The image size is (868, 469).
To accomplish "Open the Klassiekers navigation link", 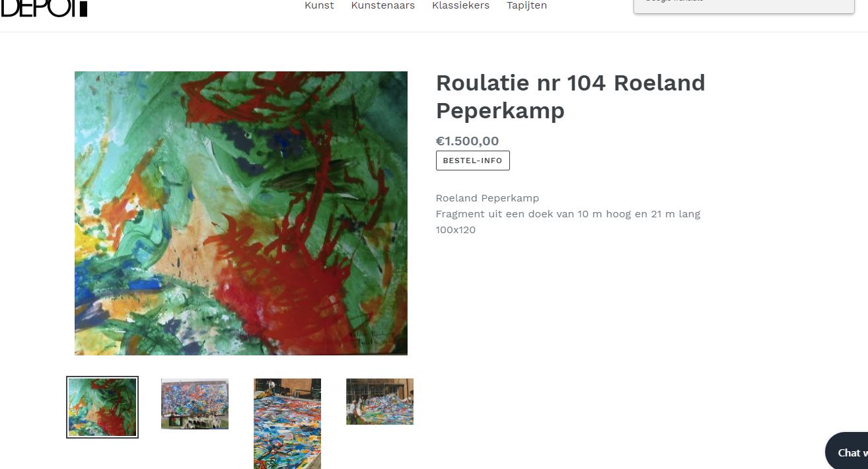I will 460,5.
